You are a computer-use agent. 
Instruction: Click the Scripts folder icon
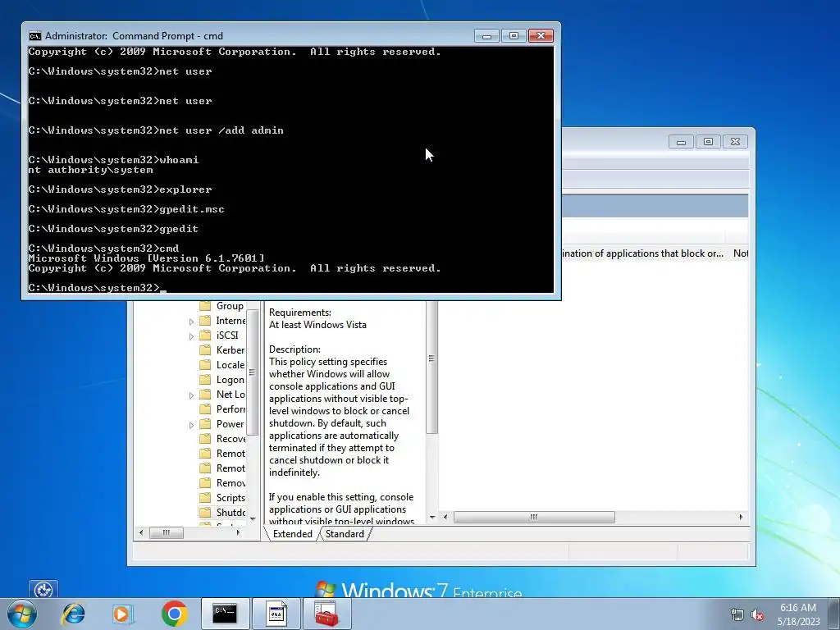tap(205, 498)
